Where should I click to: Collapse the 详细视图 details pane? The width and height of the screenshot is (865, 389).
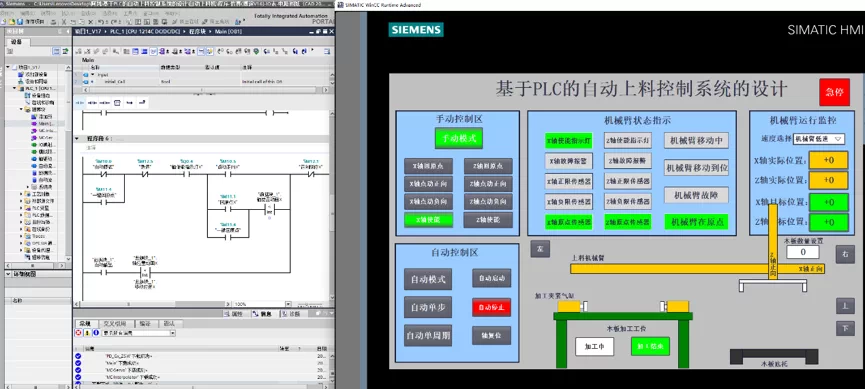[7, 274]
